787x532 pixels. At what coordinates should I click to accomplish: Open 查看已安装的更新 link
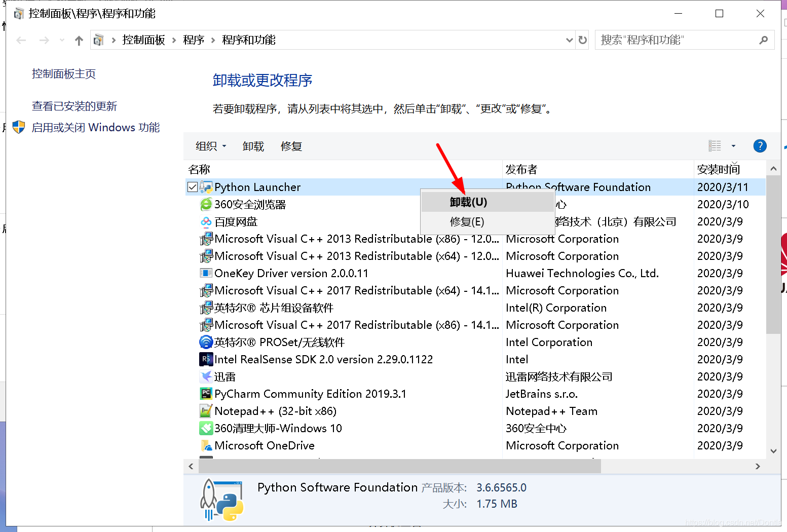[74, 106]
